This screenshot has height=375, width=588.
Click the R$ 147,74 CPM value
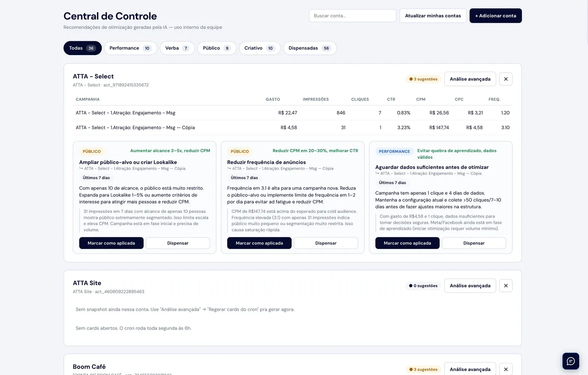(x=439, y=128)
